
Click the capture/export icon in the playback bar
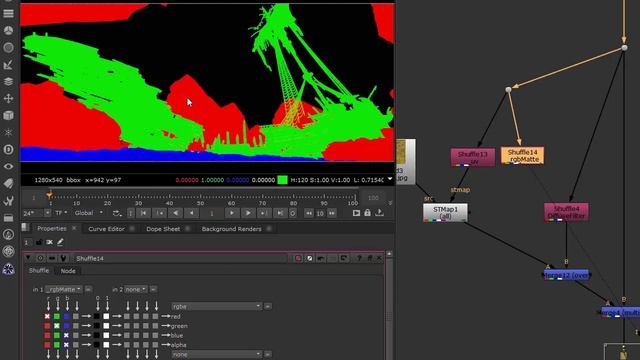coord(380,213)
